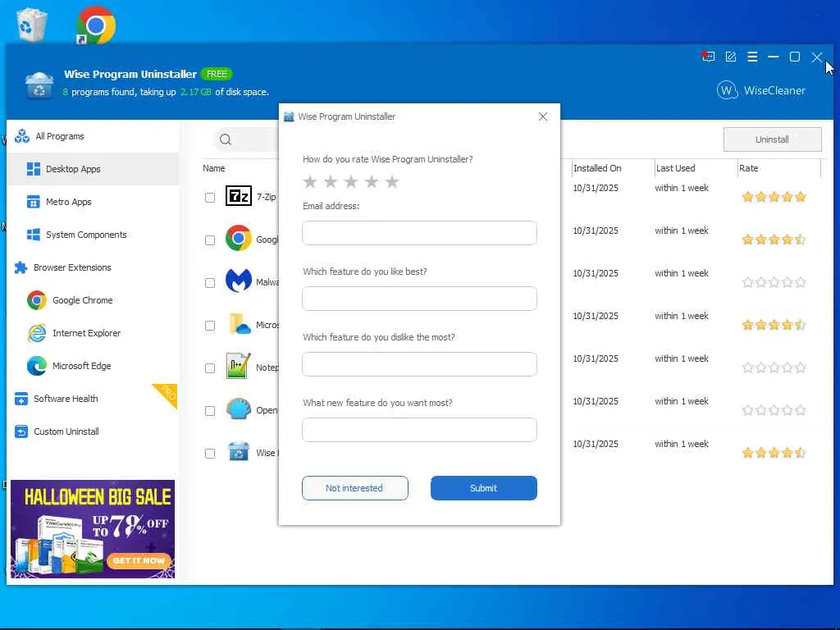
Task: Sort by Last Used column header
Action: point(676,168)
